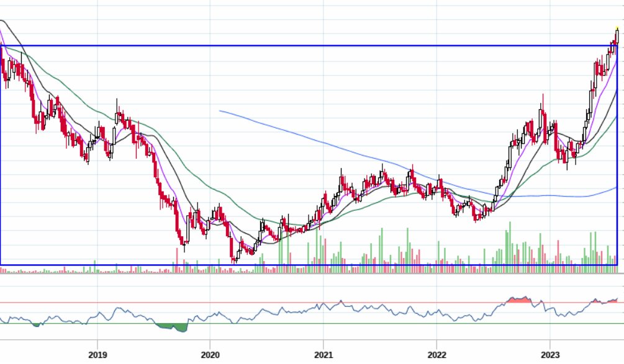Click the 2019 year label on axis
Image resolution: width=624 pixels, height=364 pixels.
(97, 355)
